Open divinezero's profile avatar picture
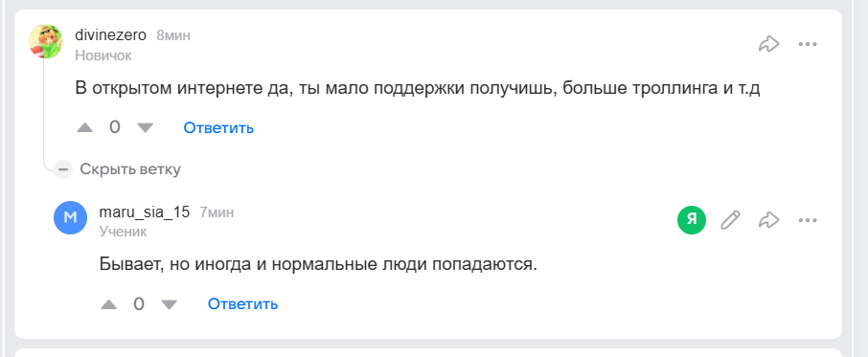The image size is (868, 357). [x=46, y=41]
